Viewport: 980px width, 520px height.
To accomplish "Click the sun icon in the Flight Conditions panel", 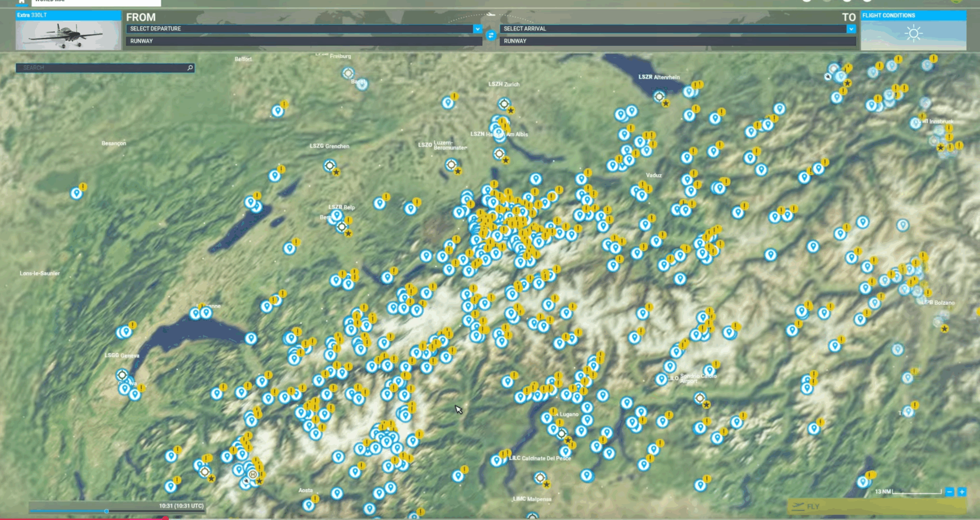I will pos(914,33).
